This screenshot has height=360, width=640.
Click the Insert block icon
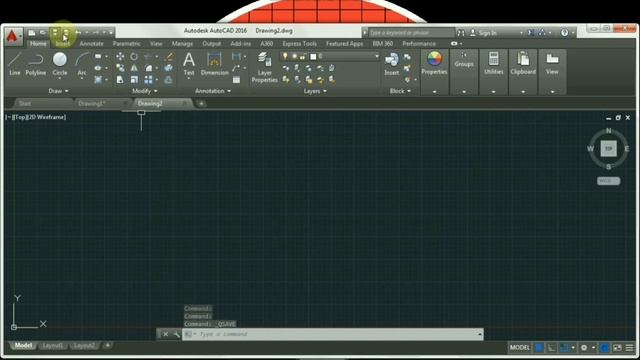pos(391,64)
